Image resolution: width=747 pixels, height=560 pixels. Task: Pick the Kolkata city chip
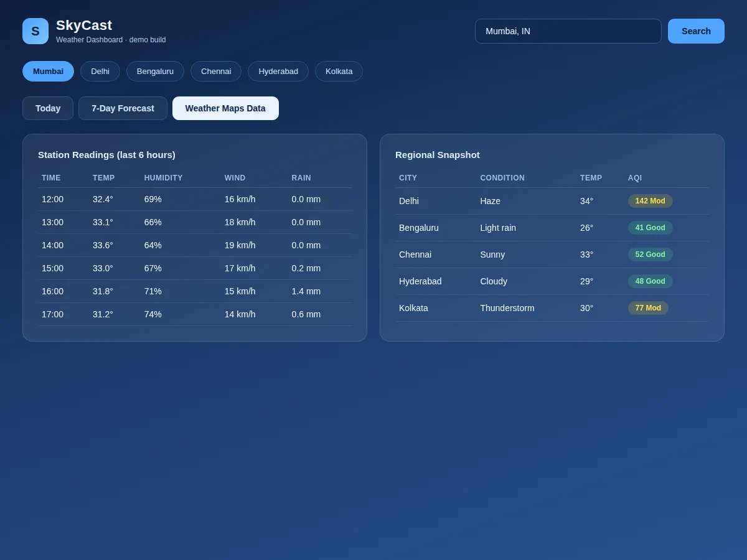click(339, 71)
